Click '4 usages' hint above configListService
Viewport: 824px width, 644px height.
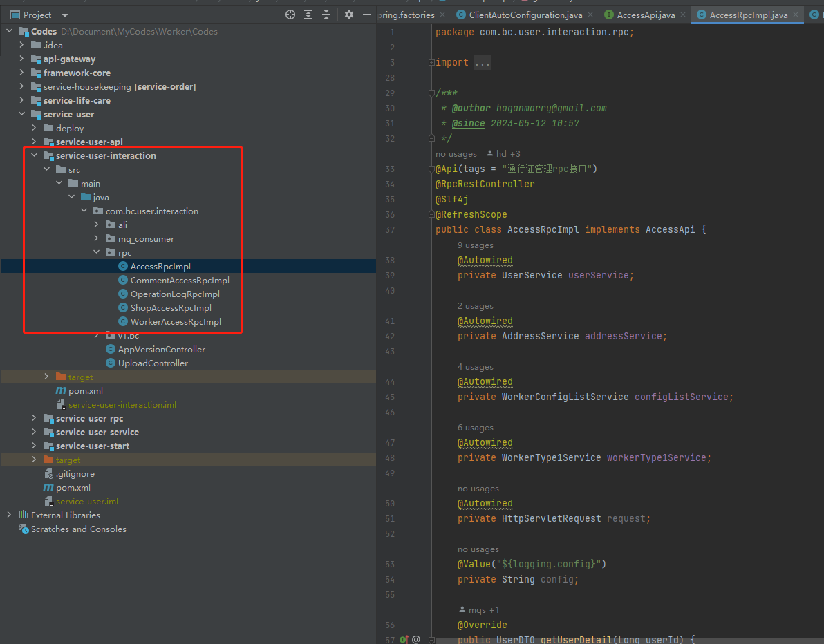pos(475,367)
